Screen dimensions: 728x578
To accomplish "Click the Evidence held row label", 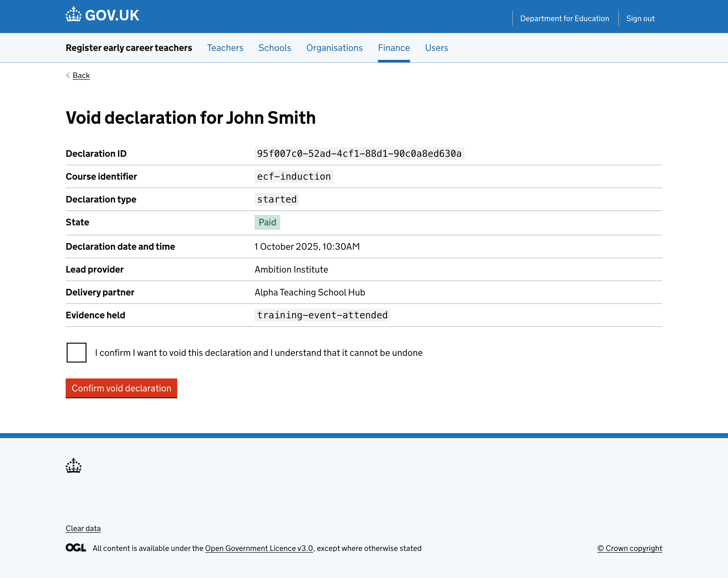I will click(x=95, y=315).
